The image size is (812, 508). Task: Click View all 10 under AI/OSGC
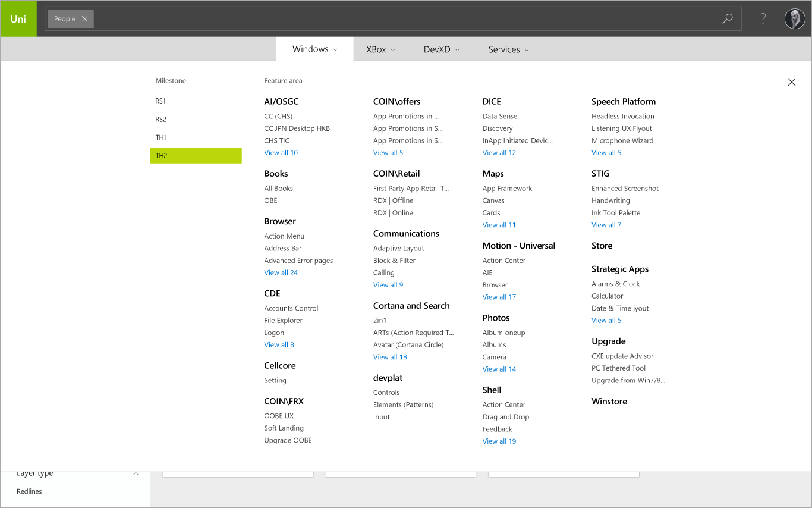point(281,153)
